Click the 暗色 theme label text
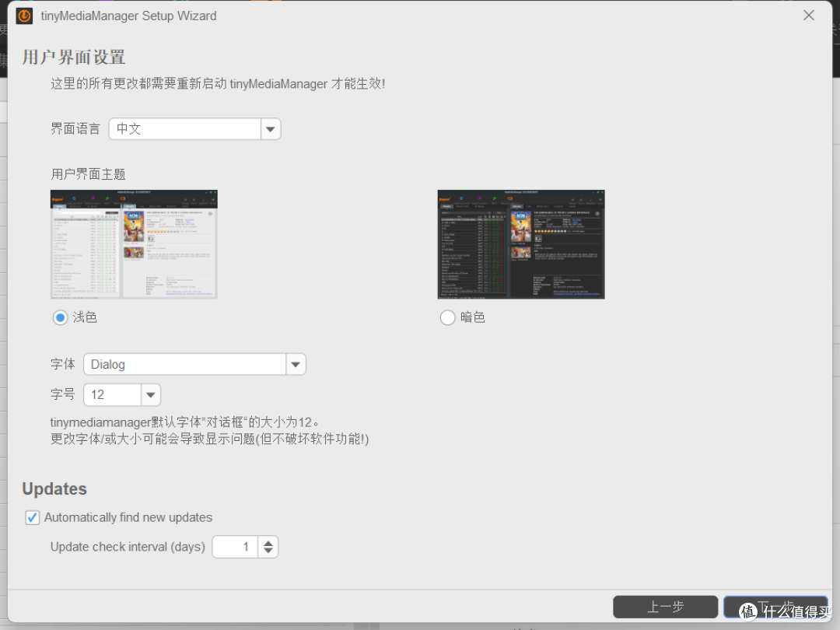The height and width of the screenshot is (630, 840). 473,317
